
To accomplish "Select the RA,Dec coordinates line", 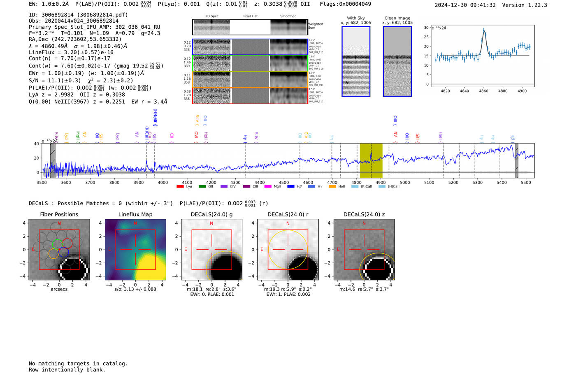I will pyautogui.click(x=75, y=39).
